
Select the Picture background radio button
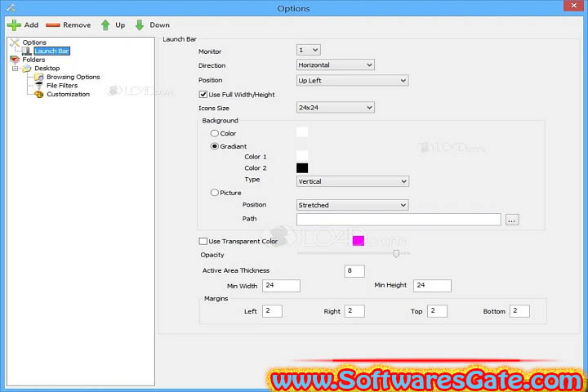click(x=215, y=193)
